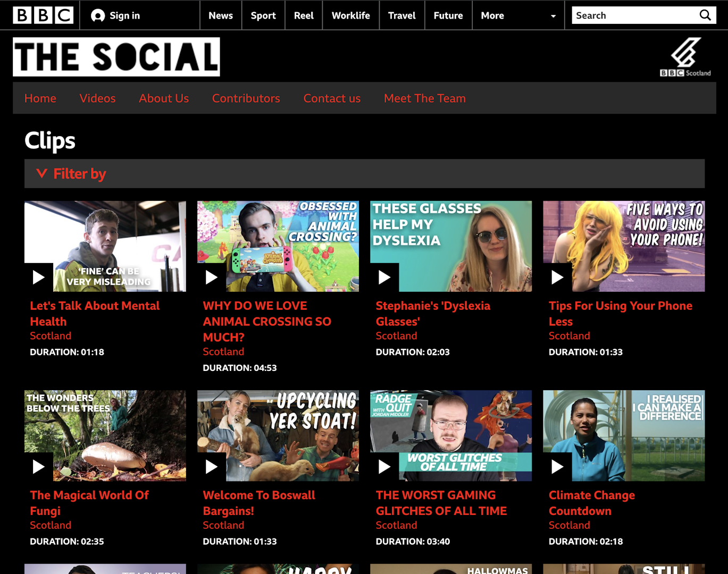Open the More dropdown arrow

point(553,16)
